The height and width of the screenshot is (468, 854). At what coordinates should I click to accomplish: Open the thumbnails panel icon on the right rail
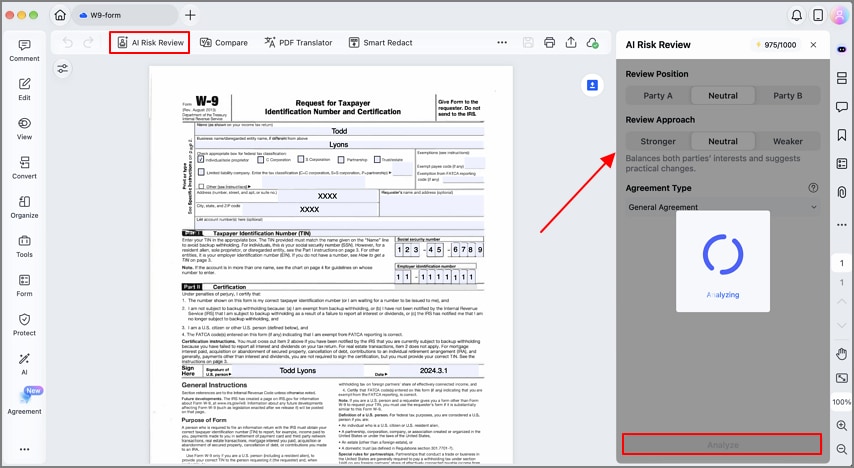click(841, 78)
